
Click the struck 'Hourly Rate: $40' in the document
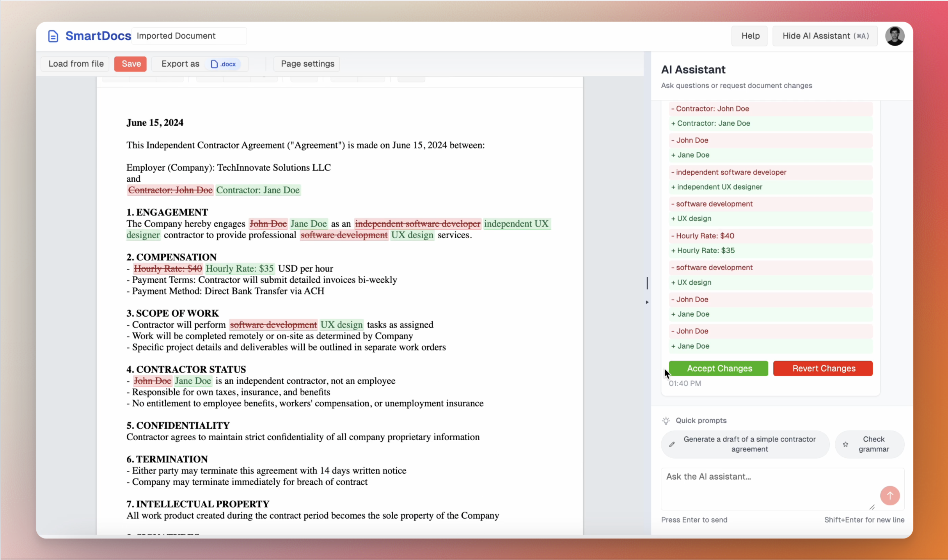point(168,268)
